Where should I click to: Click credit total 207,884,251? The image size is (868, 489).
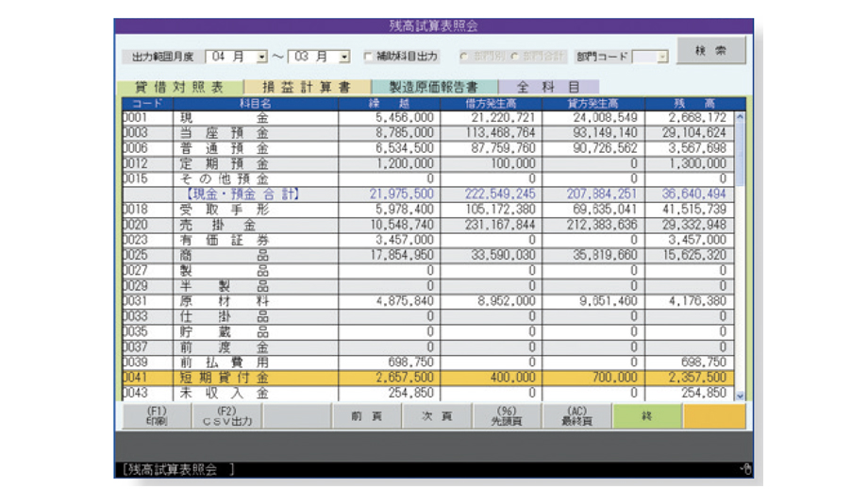(x=602, y=194)
